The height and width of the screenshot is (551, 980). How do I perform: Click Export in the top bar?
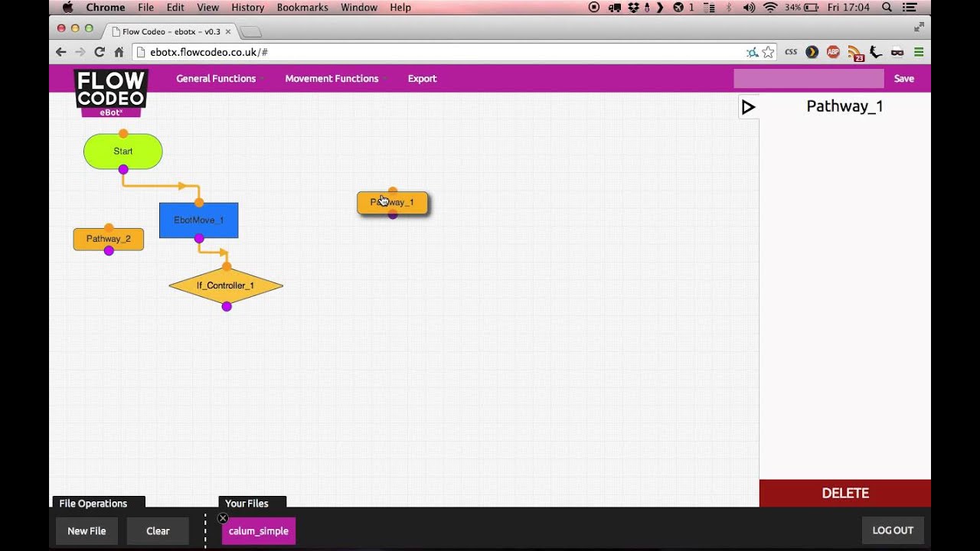point(422,79)
